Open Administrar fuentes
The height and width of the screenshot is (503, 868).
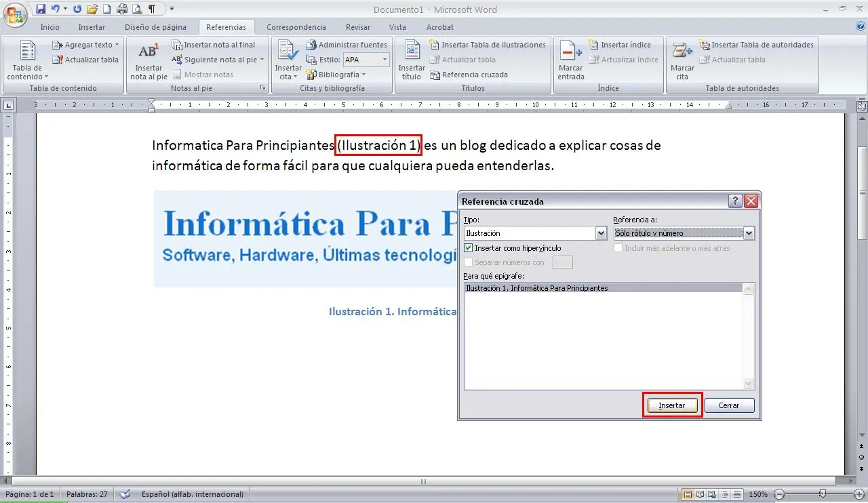coord(347,45)
